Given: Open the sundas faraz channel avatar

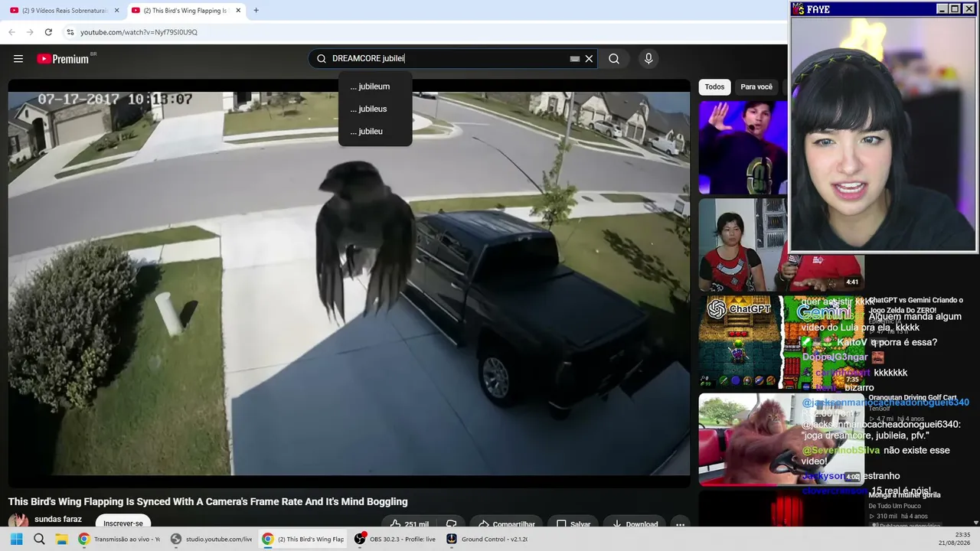Looking at the screenshot, I should [x=18, y=521].
